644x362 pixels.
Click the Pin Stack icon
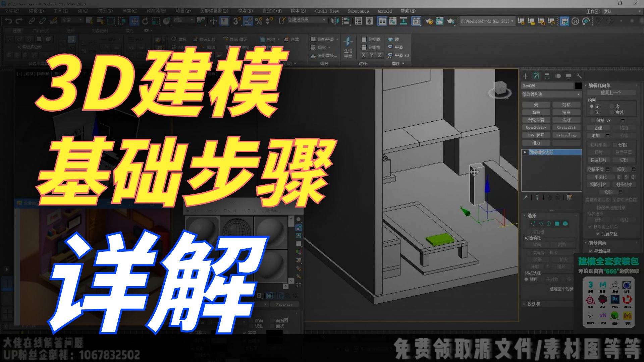point(526,197)
